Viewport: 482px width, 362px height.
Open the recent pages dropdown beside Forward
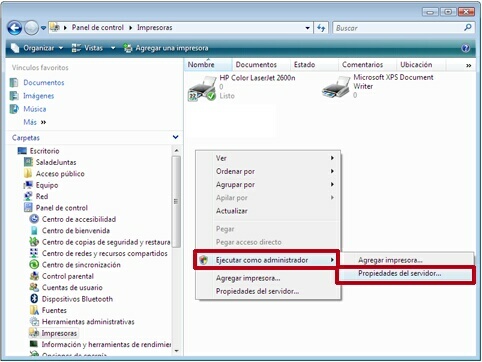pos(43,28)
